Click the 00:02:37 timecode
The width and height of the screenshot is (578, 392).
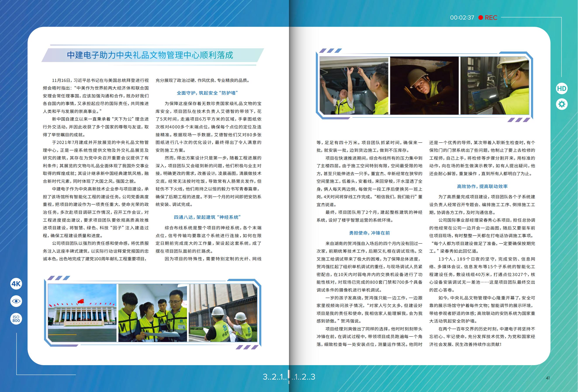(462, 18)
